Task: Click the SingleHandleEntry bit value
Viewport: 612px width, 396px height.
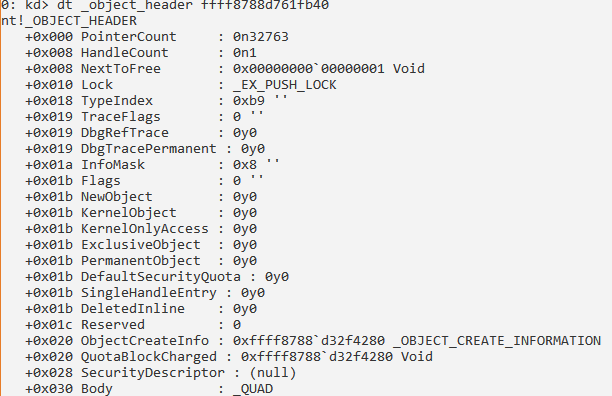Action: [253, 293]
